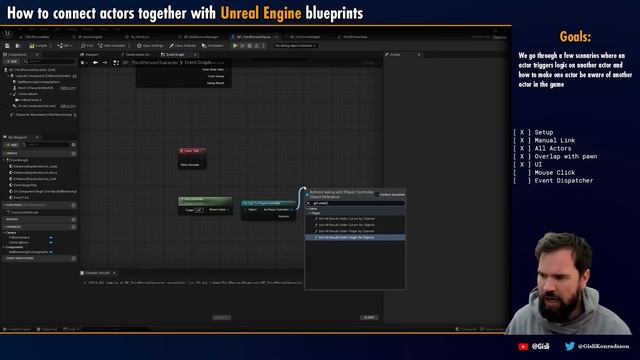Select BP_ThirdPersonCharacter (Self) in Components tree
Screen dimensions: 640x360
[29, 70]
